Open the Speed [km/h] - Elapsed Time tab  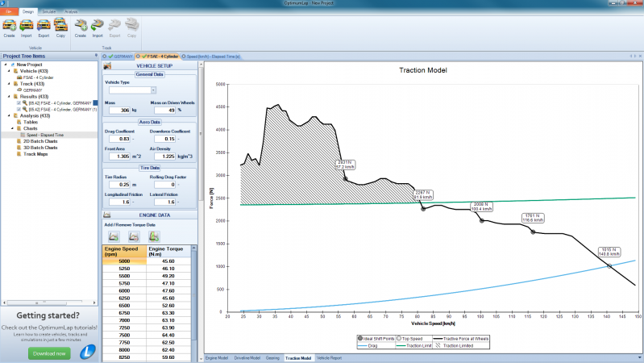click(x=211, y=56)
